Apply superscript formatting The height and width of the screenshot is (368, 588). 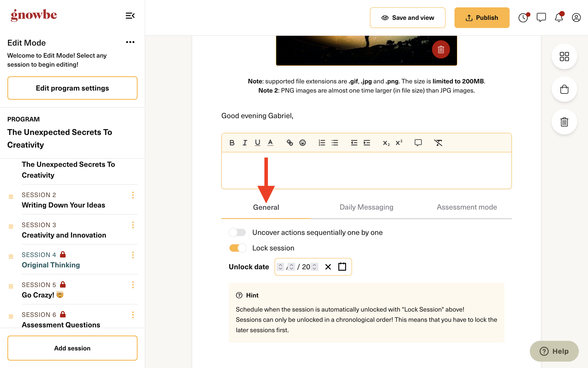399,142
